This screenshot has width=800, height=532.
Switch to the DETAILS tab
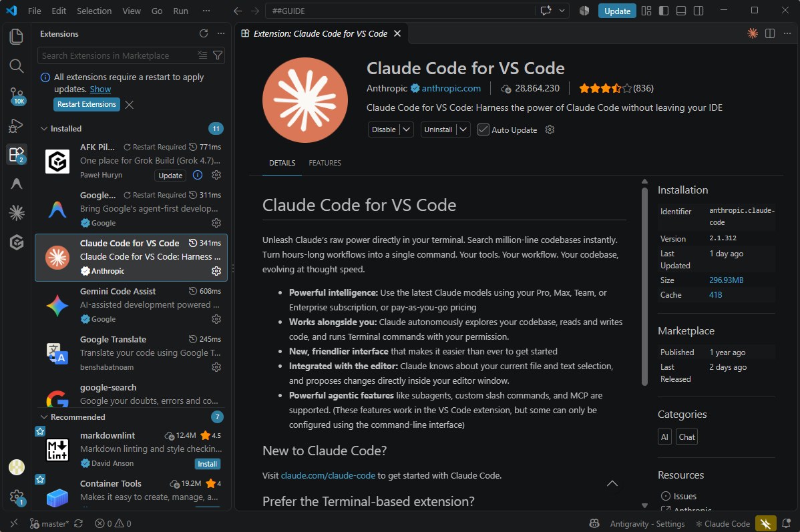coord(282,163)
